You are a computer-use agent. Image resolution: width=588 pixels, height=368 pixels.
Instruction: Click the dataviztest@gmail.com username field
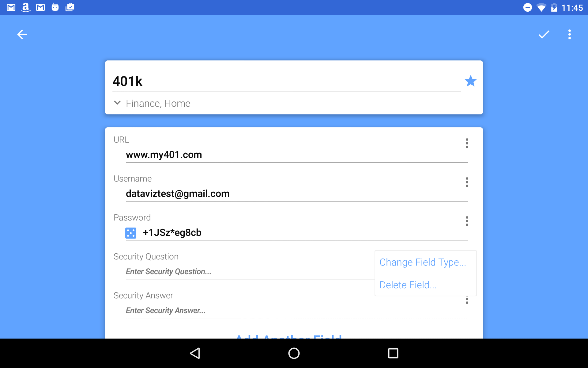click(297, 194)
